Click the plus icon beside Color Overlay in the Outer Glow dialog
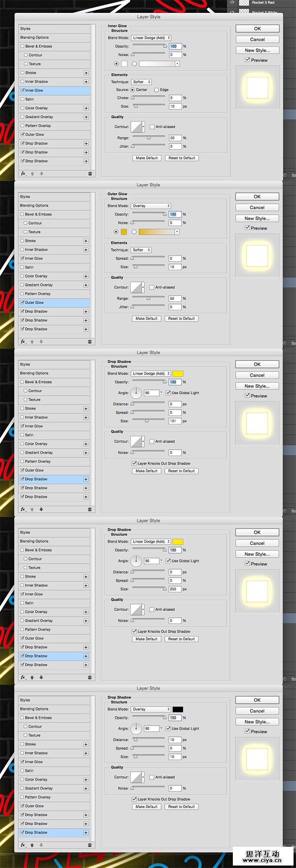This screenshot has width=296, height=868. (86, 276)
